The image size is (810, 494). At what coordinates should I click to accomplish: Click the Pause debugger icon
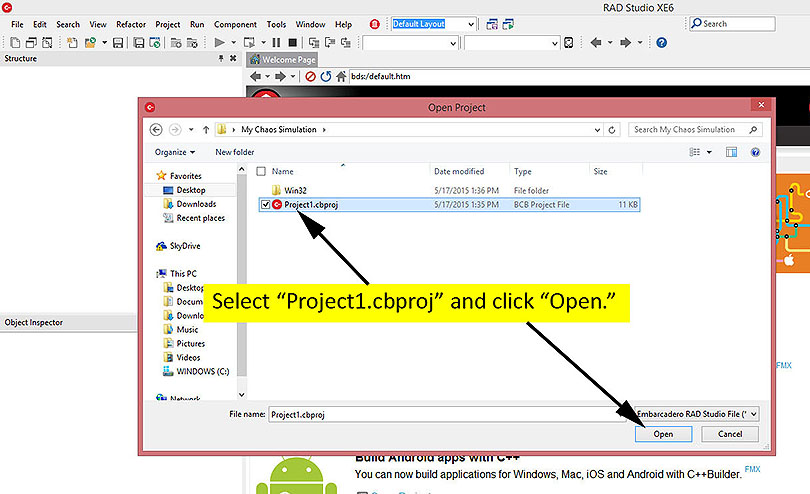[x=276, y=42]
